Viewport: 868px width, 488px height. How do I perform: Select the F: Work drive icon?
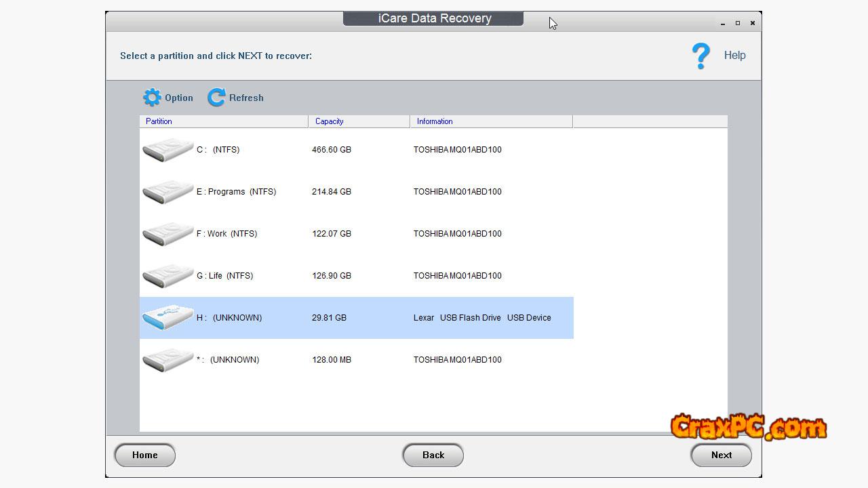(x=167, y=234)
